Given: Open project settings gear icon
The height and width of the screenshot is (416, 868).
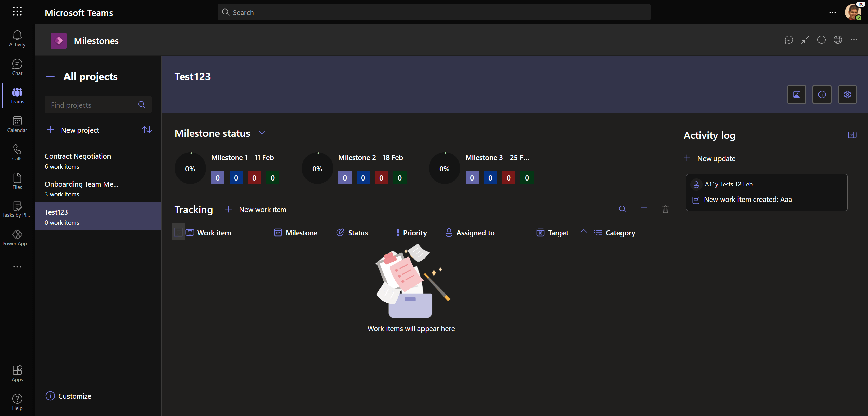Looking at the screenshot, I should (x=847, y=95).
